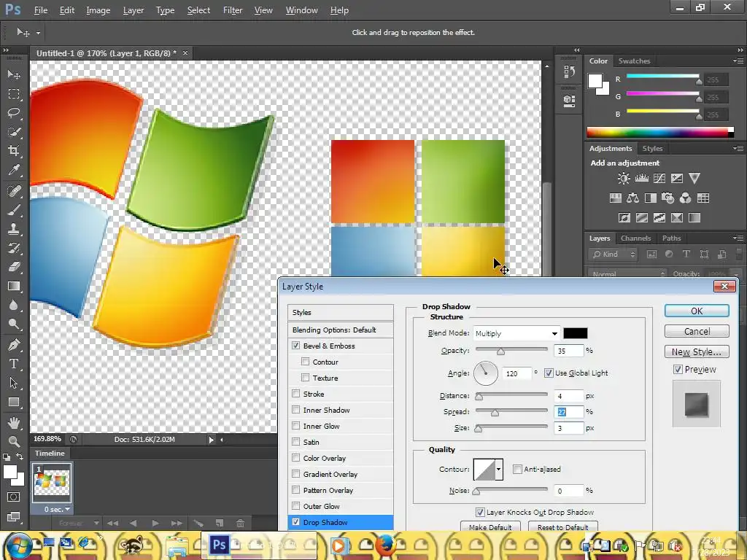
Task: Enable the Stroke effect checkbox
Action: click(x=296, y=394)
